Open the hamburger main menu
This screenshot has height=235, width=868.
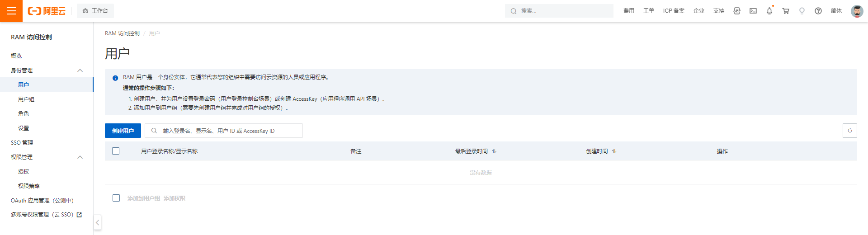[x=11, y=11]
